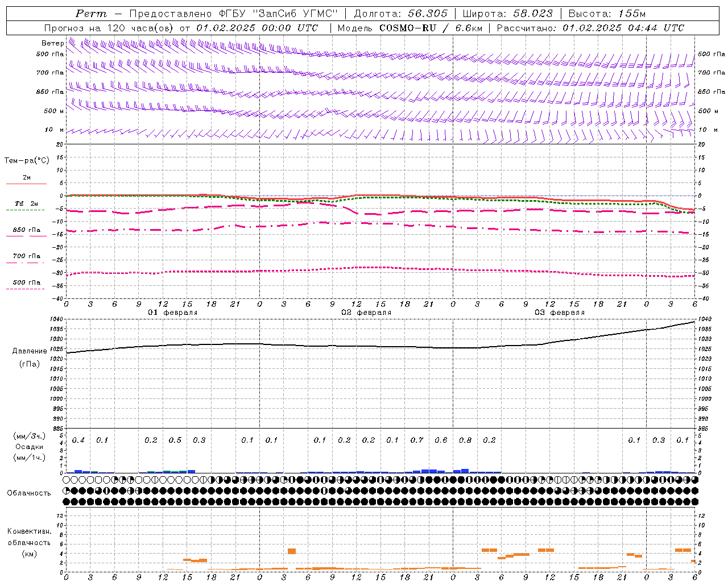
Task: Click the "(км)" convective cloud unit label
Action: pos(29,554)
